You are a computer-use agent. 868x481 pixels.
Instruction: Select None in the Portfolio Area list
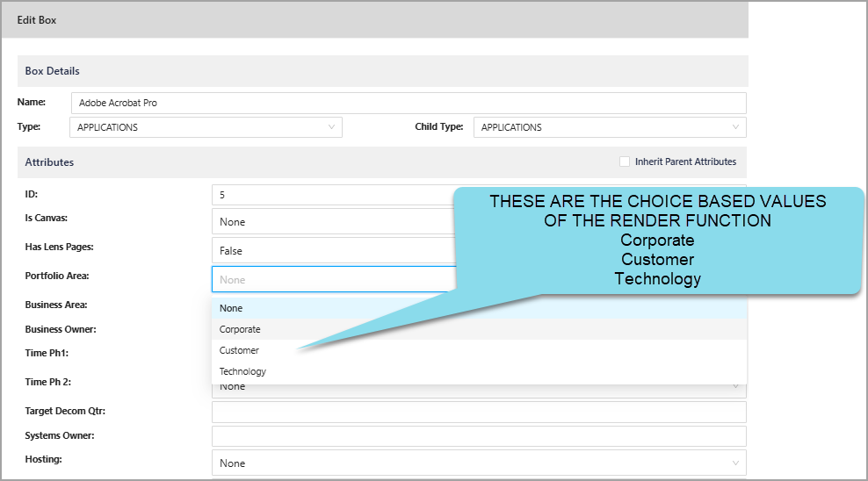click(479, 308)
